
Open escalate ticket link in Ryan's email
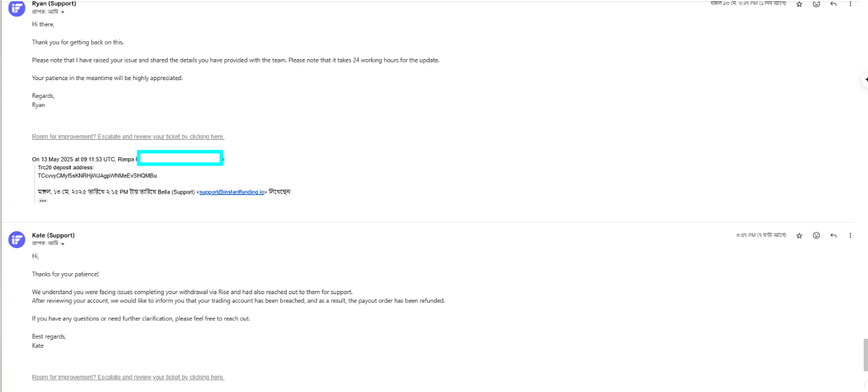tap(128, 137)
